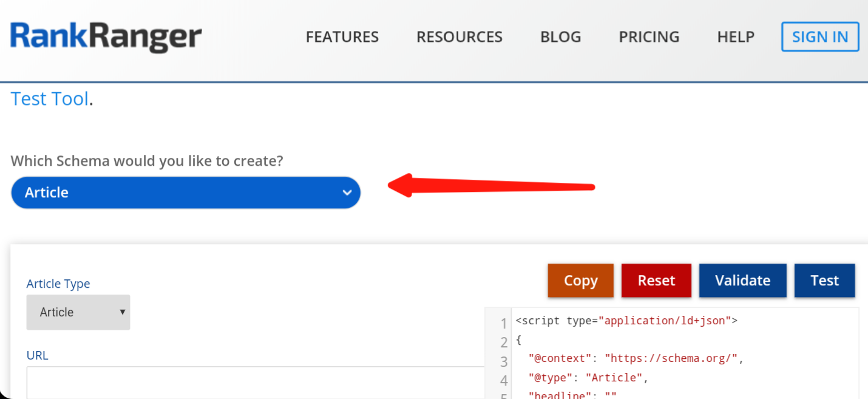Click the RankRanger logo
This screenshot has height=399, width=868.
click(x=106, y=37)
